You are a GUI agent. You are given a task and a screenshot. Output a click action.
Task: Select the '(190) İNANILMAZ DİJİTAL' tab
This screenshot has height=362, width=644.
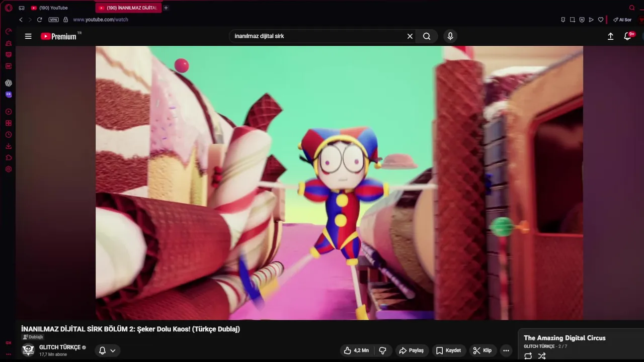click(x=128, y=8)
